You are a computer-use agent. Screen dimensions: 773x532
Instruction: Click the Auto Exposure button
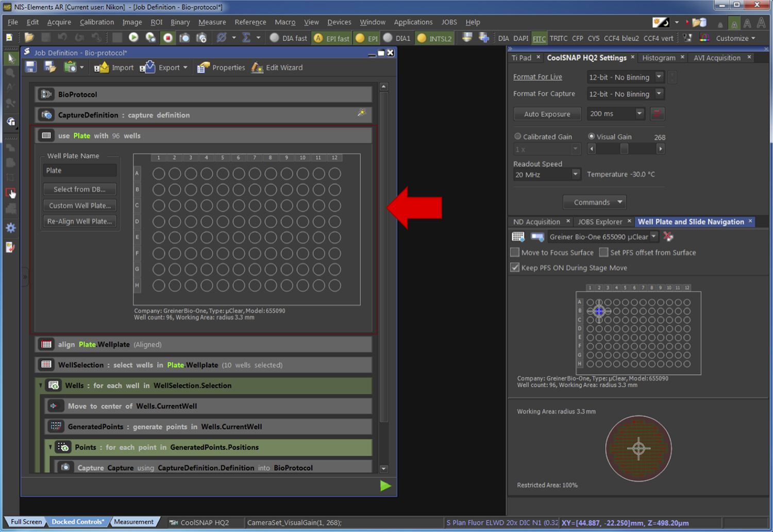click(547, 114)
